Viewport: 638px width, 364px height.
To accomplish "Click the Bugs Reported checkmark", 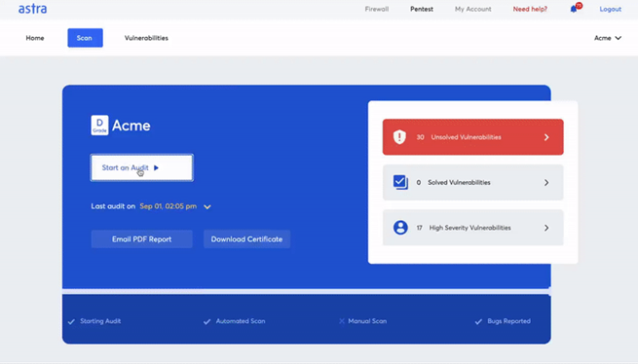I will point(478,321).
